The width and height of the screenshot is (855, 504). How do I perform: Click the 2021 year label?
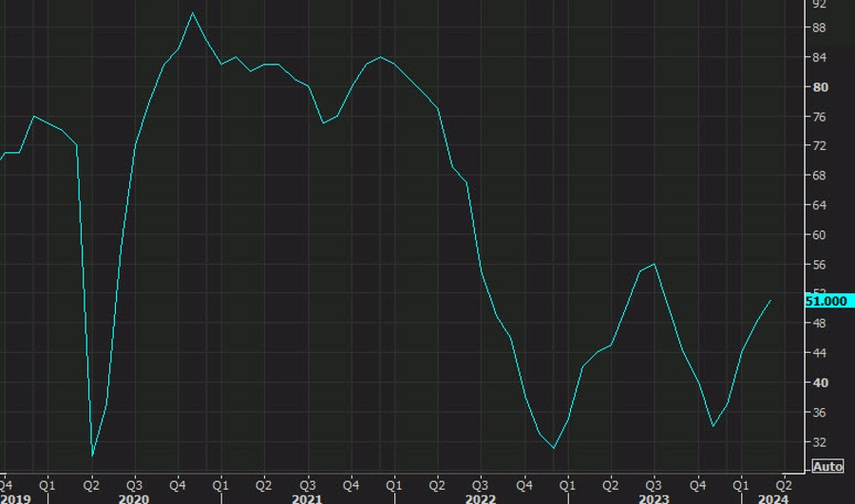pyautogui.click(x=307, y=499)
